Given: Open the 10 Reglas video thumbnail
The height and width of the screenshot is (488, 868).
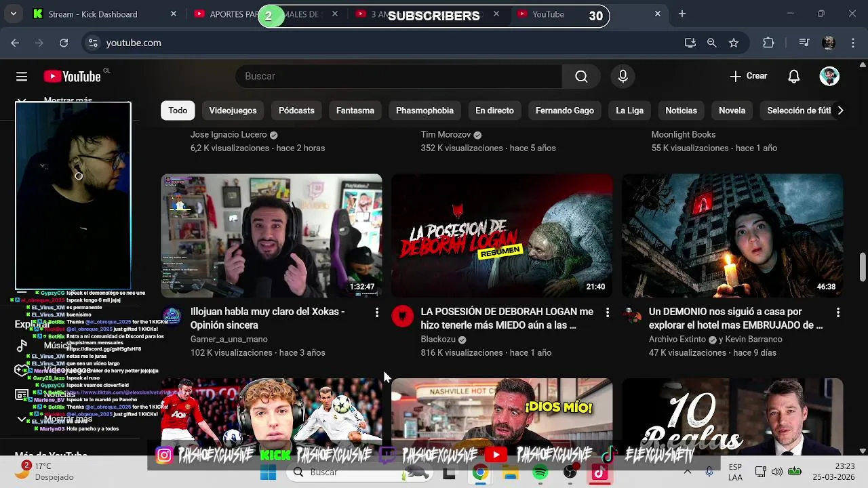Looking at the screenshot, I should 732,415.
